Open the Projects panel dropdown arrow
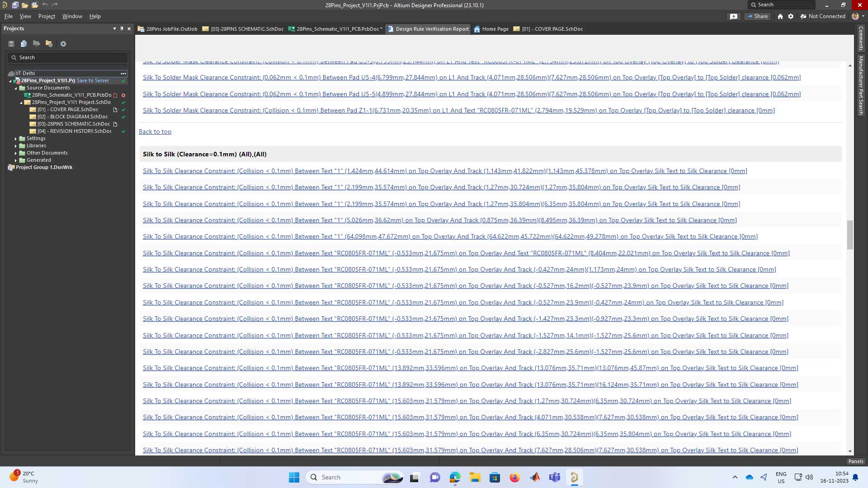868x488 pixels. (114, 28)
